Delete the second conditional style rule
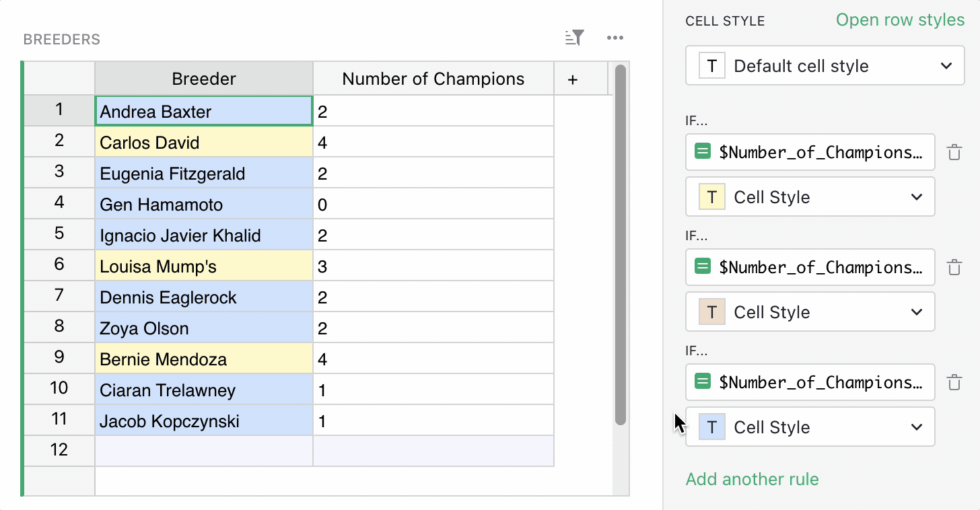 [x=954, y=267]
